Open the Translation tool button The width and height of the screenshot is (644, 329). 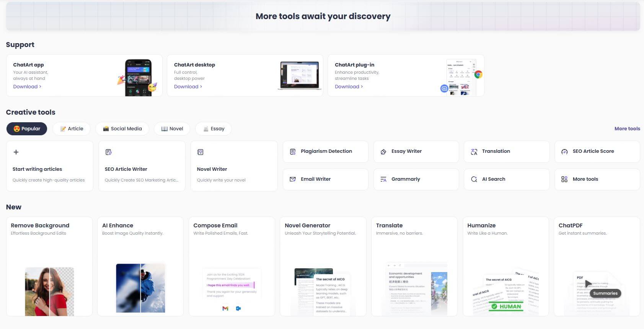(507, 152)
